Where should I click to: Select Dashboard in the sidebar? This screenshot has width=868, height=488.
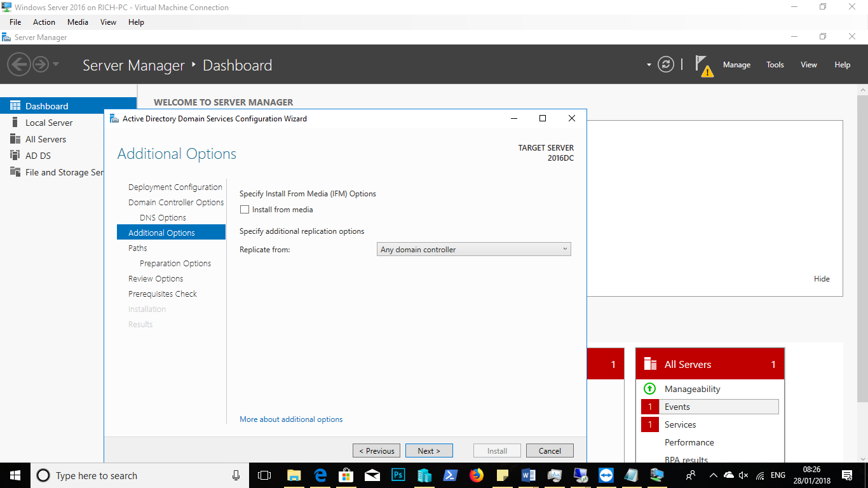pos(68,106)
